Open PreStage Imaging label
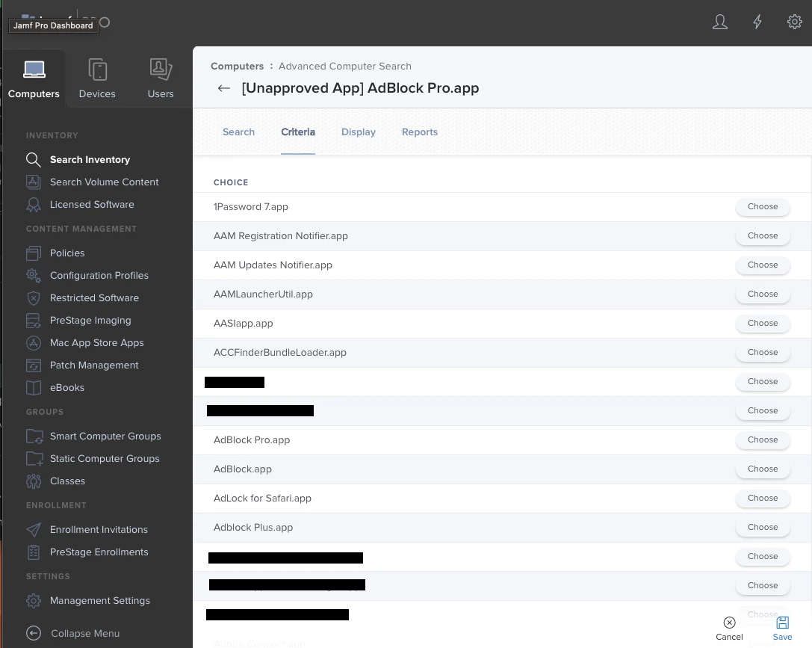812x648 pixels. pos(90,320)
